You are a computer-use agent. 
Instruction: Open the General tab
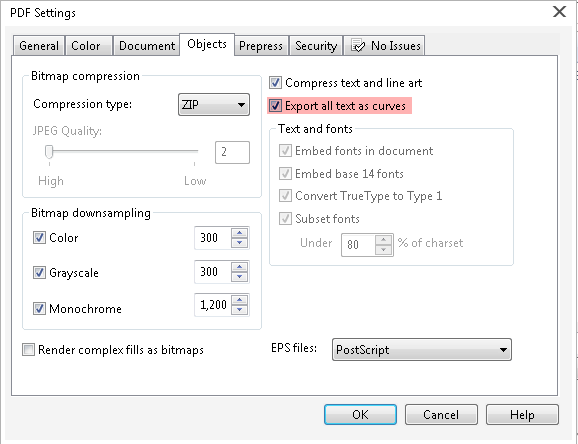click(x=39, y=46)
